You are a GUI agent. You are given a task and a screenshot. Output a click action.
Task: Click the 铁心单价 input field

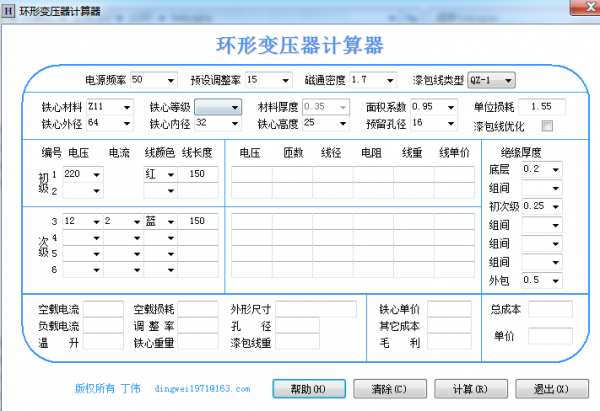point(449,309)
